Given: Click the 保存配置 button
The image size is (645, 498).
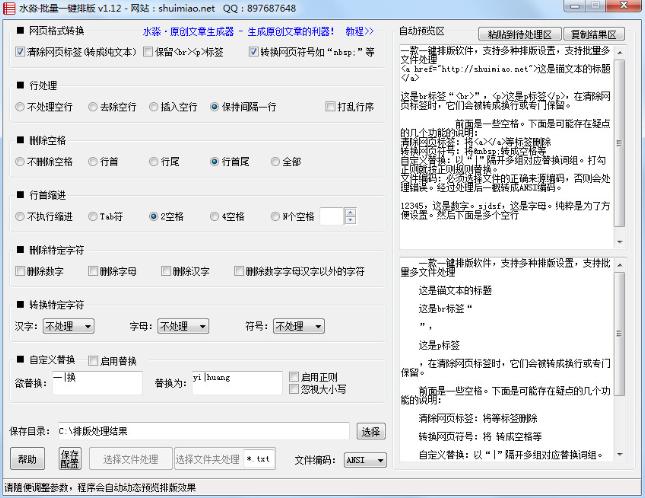Looking at the screenshot, I should tap(69, 459).
